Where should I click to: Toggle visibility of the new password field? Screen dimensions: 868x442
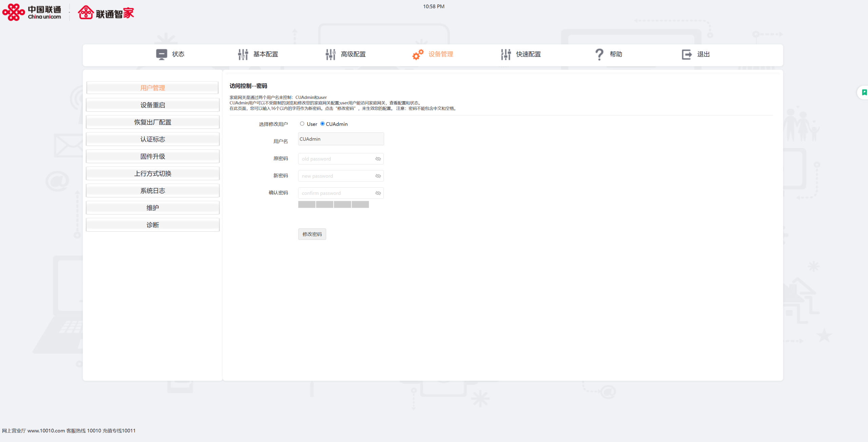(378, 176)
